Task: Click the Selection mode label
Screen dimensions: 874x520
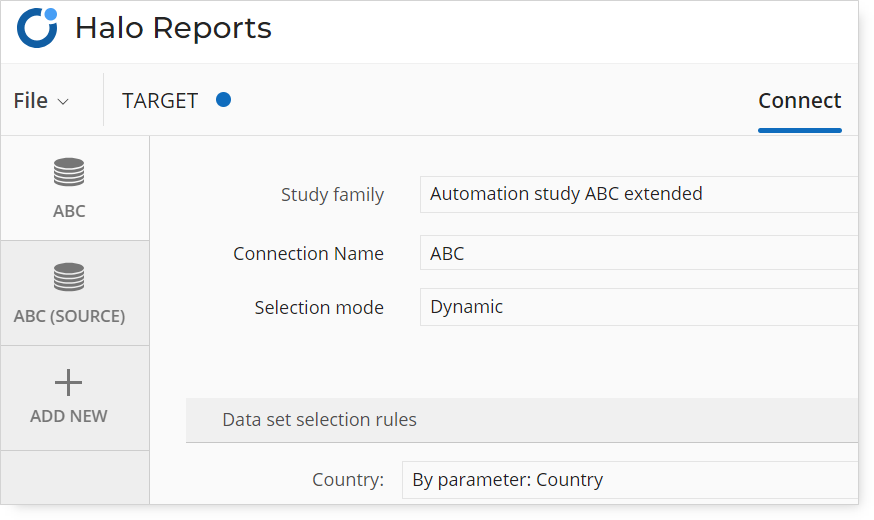Action: 319,307
